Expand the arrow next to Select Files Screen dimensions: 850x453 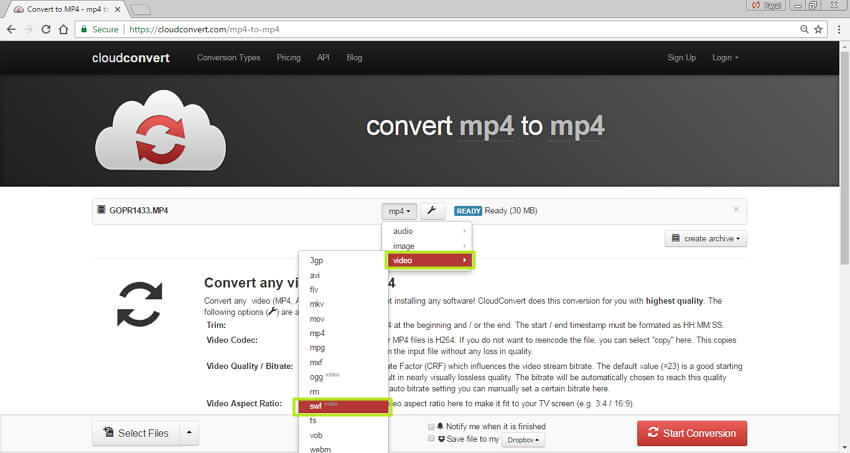coord(189,433)
